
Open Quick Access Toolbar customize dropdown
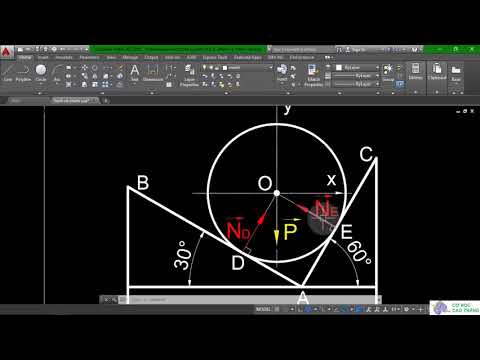click(x=87, y=50)
